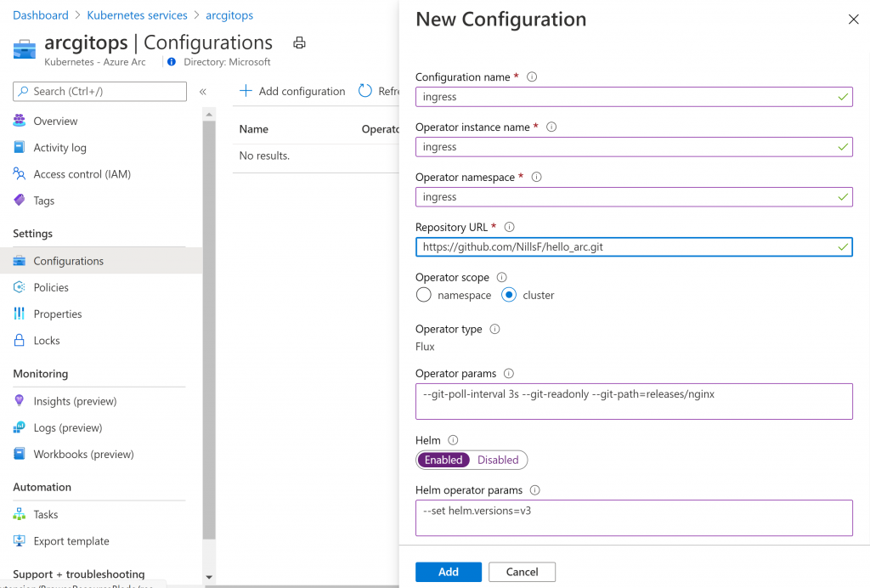Viewport: 870px width, 588px height.
Task: Set Helm toggle to Enabled
Action: click(443, 460)
